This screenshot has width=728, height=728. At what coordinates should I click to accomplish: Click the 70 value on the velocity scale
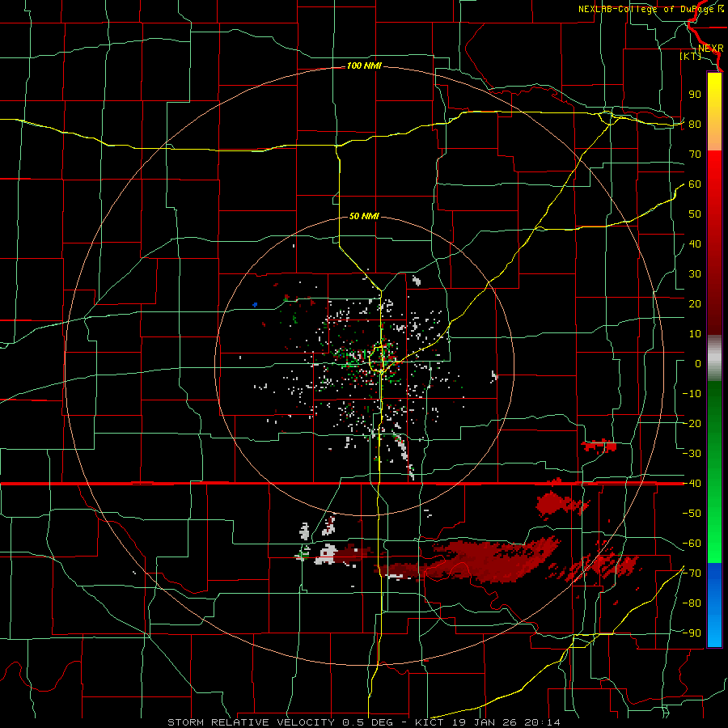(695, 154)
